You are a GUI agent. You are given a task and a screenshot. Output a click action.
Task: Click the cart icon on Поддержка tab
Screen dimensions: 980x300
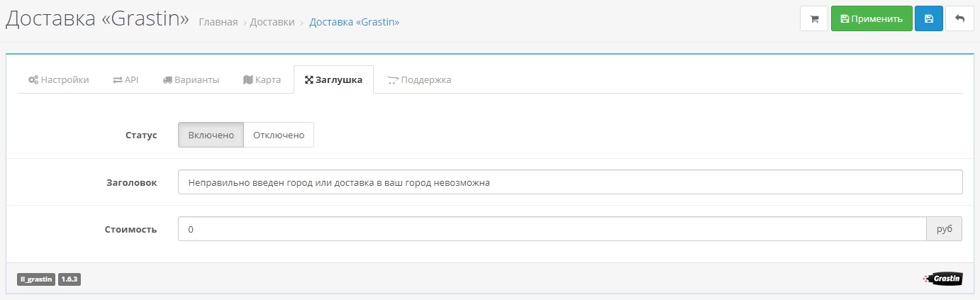(x=393, y=80)
